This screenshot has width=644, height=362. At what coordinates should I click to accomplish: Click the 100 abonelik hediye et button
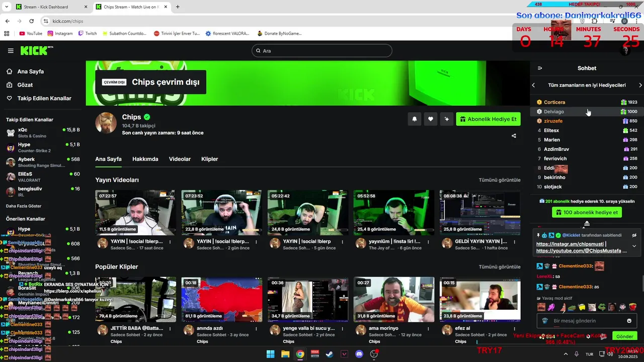(x=587, y=212)
